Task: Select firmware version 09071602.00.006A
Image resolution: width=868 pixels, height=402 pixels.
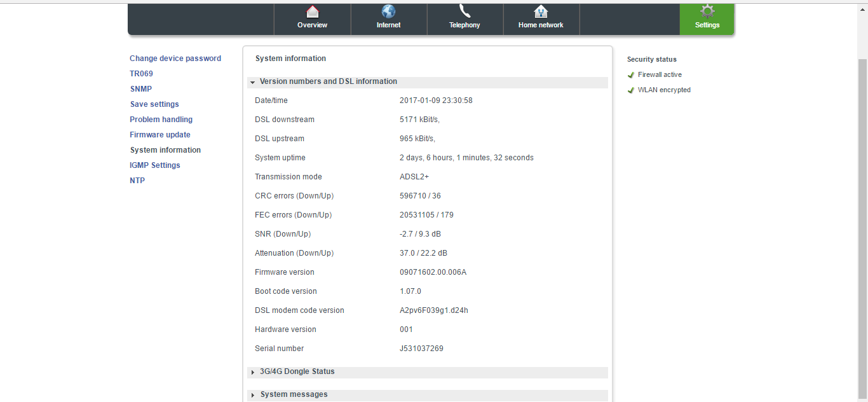Action: click(433, 272)
